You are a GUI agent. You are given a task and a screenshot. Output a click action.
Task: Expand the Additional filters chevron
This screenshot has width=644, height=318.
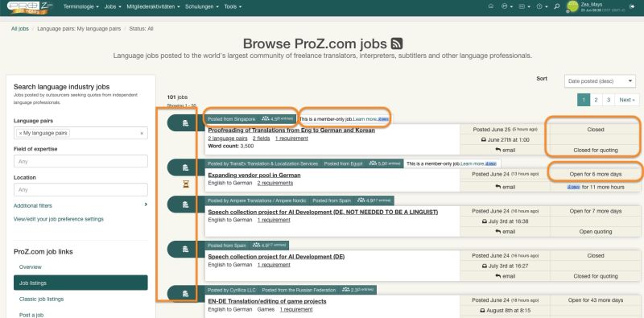pos(146,204)
